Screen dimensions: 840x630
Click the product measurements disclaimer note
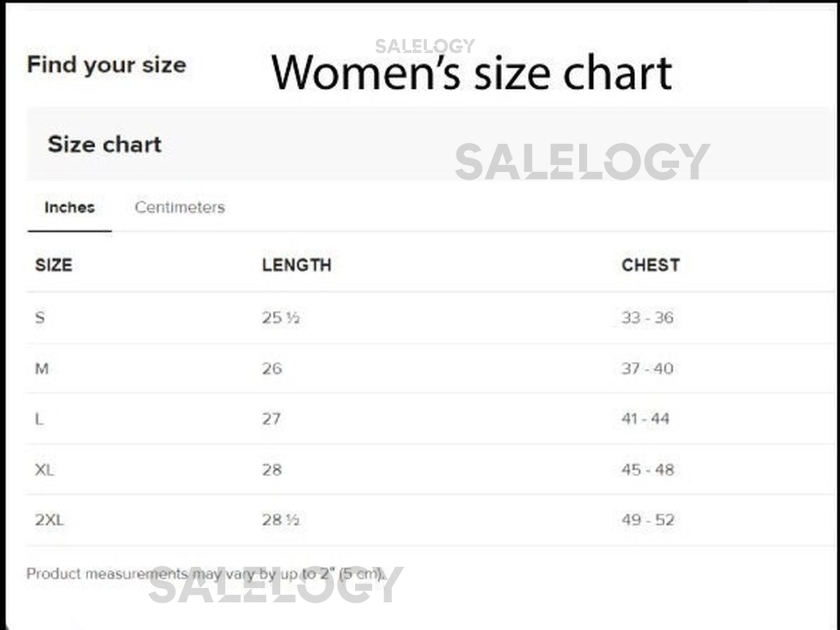click(x=206, y=575)
